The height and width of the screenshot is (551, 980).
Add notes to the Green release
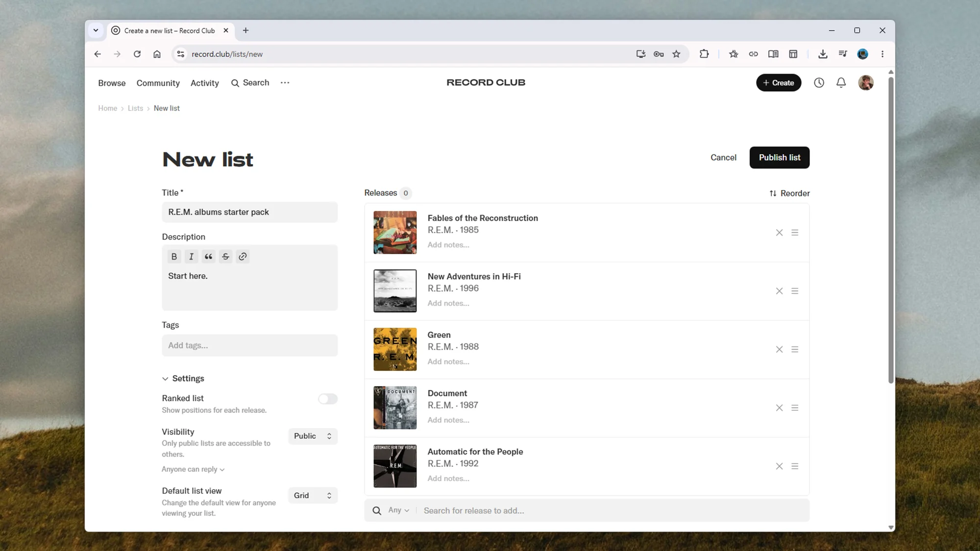coord(448,361)
